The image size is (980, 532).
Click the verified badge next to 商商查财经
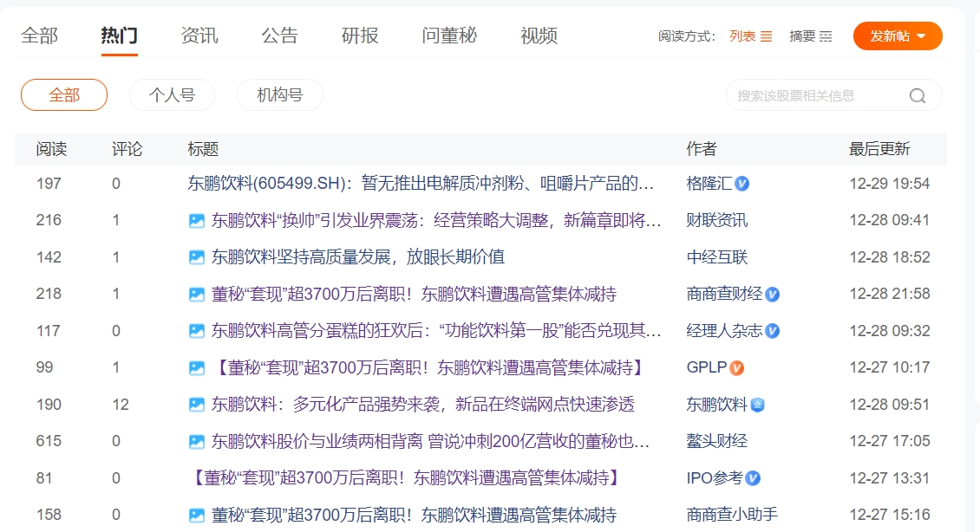[773, 294]
